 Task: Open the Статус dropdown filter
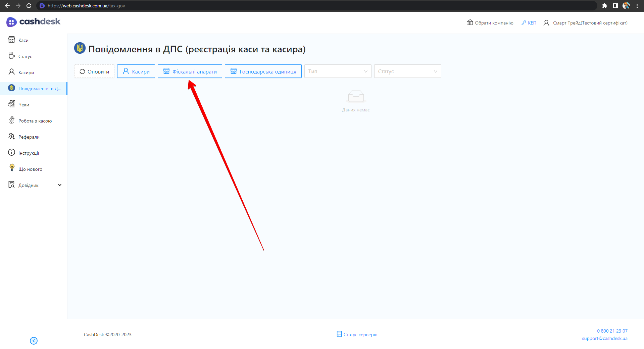(407, 71)
